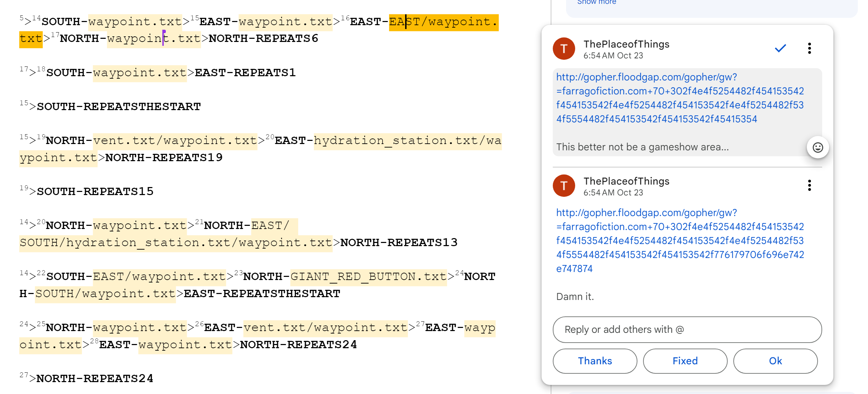The height and width of the screenshot is (394, 868).
Task: Click first comment's ThePlaceofThings avatar
Action: [x=564, y=49]
